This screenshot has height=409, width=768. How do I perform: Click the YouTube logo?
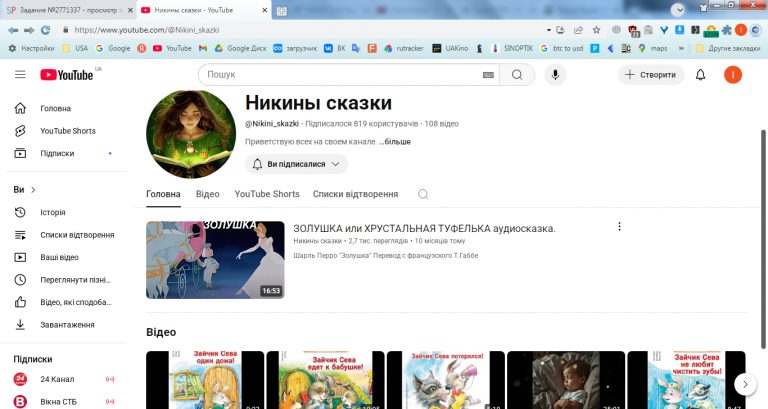[67, 74]
